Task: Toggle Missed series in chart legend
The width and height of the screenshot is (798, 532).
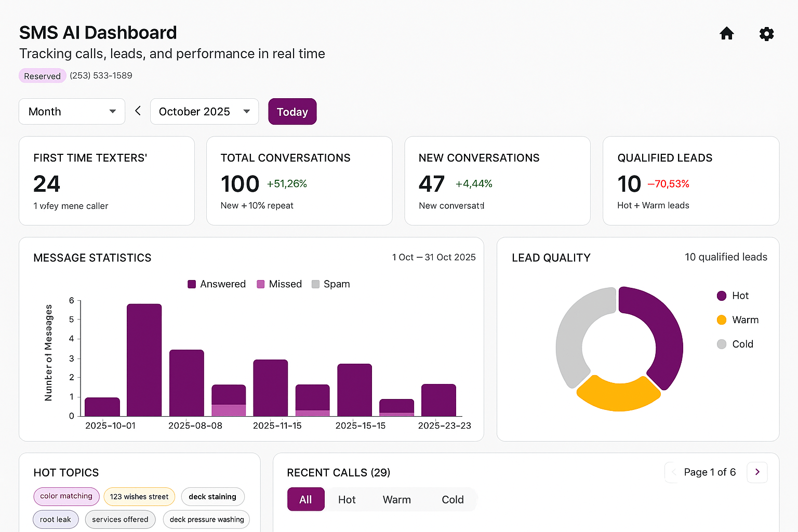Action: [280, 284]
